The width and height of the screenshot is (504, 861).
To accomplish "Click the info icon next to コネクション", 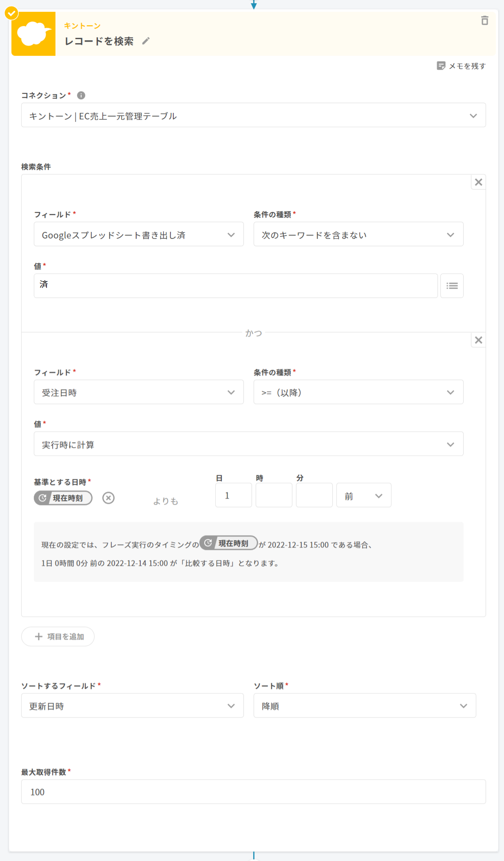I will pos(81,95).
